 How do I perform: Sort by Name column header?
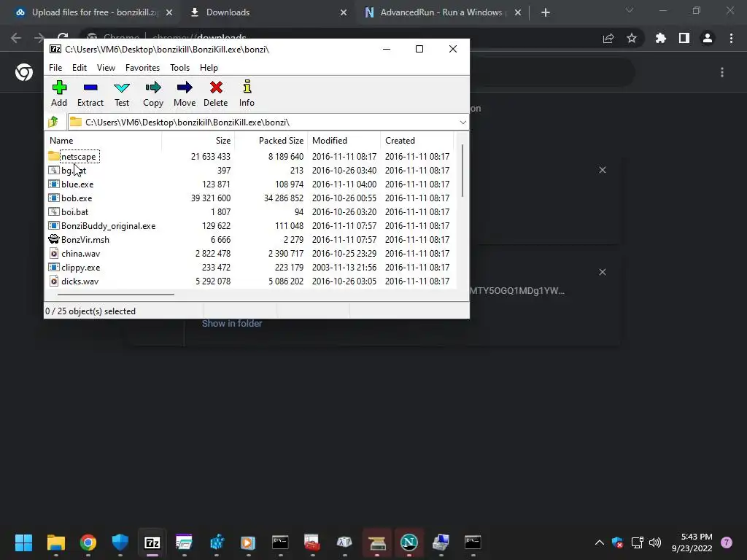click(104, 141)
